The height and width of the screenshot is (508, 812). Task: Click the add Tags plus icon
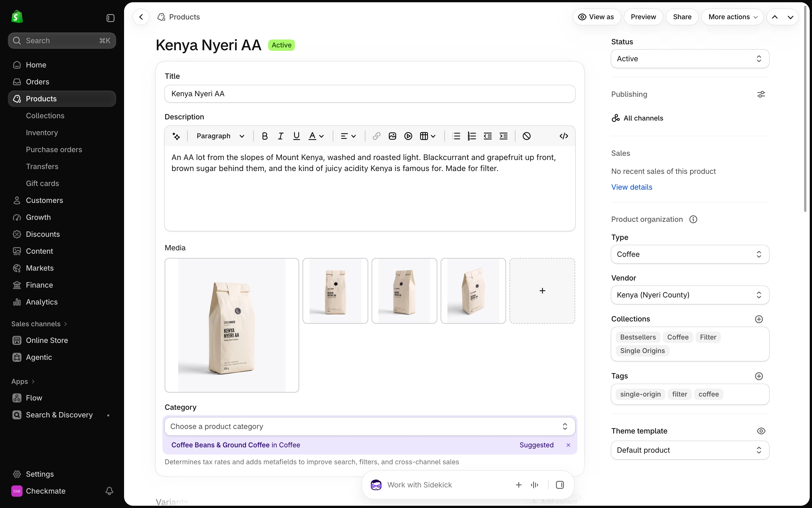(759, 376)
